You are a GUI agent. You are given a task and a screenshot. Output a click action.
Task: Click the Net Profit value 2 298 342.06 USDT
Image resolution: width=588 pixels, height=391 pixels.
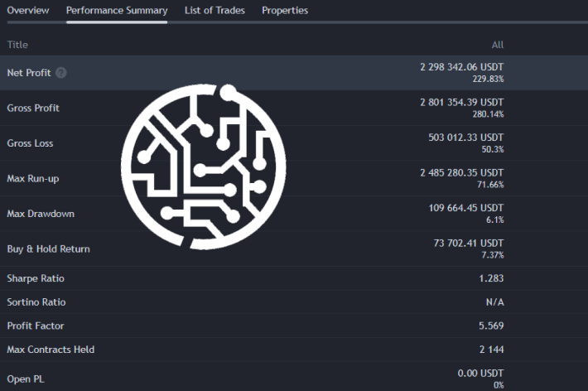point(461,67)
